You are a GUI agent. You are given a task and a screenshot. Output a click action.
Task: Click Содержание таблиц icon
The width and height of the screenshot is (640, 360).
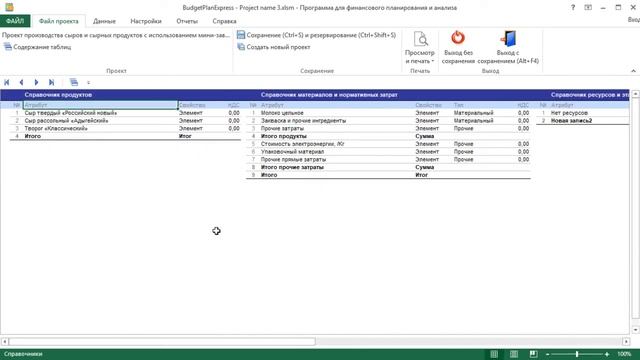tap(8, 47)
